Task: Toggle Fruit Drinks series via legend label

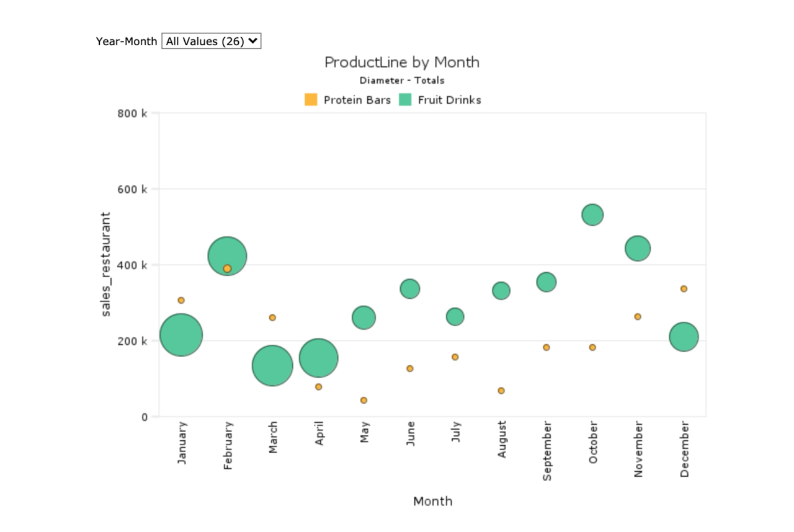Action: coord(449,100)
